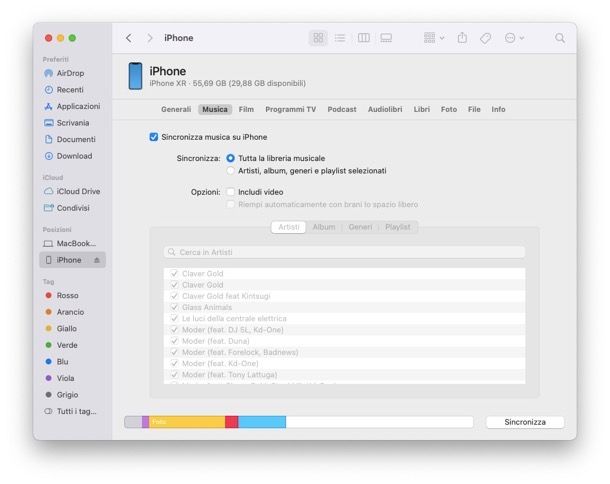Switch to icon grid view

318,38
